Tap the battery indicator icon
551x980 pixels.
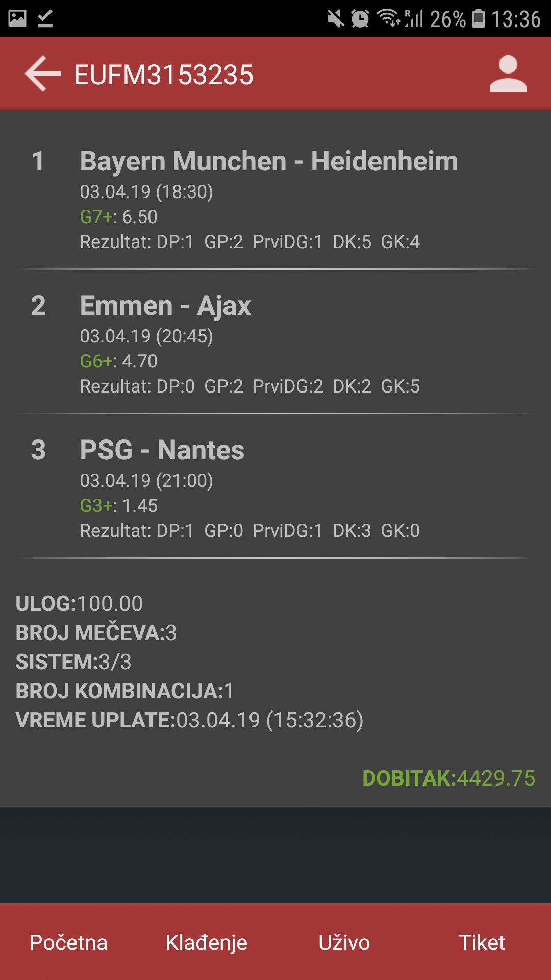[479, 18]
